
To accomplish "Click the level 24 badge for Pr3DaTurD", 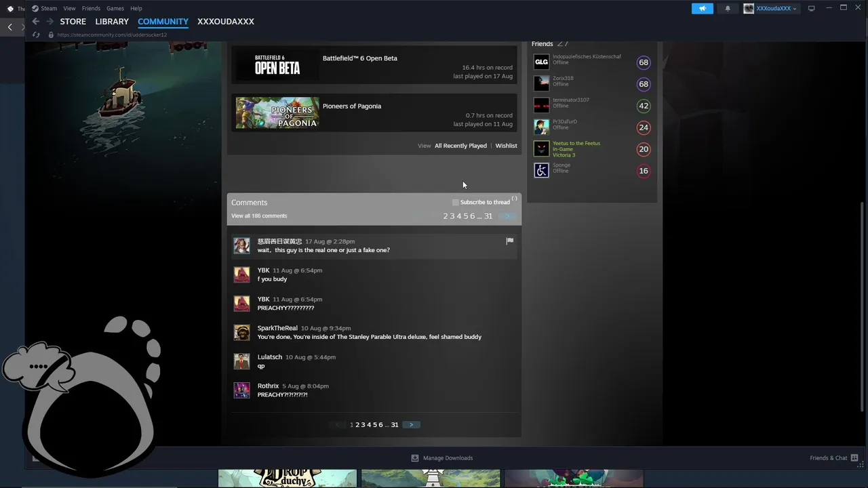I will (644, 127).
